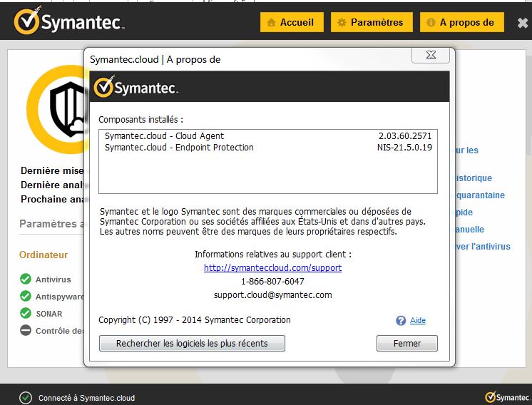Open the symanteccloud.com/support link
The height and width of the screenshot is (405, 532).
click(272, 267)
